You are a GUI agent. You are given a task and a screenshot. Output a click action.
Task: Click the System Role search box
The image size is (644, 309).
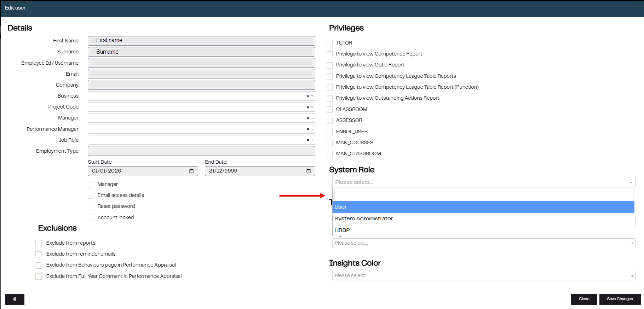[483, 194]
